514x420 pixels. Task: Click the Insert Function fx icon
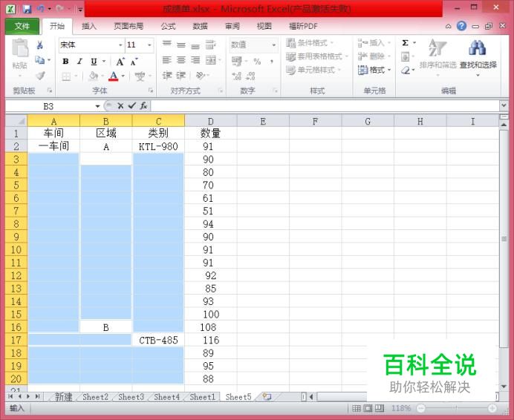(x=143, y=106)
